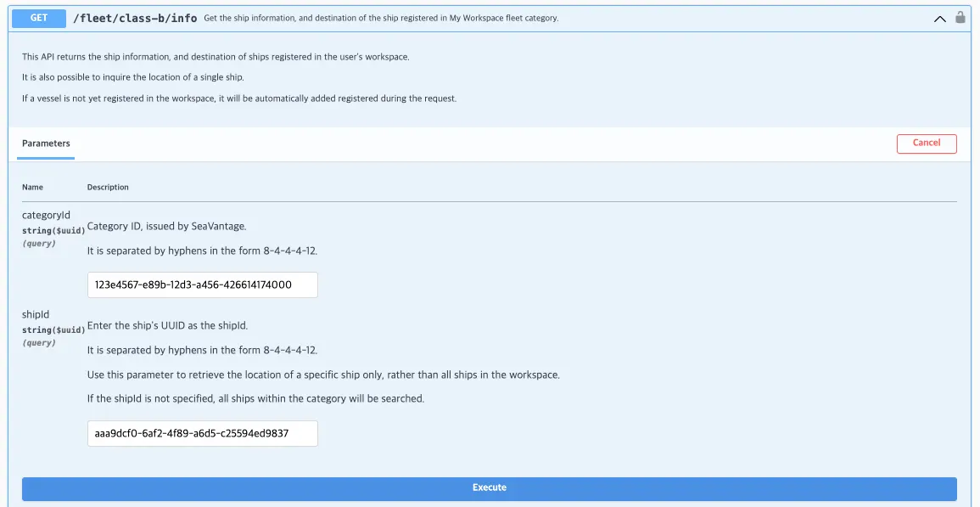Click the /fleet/class-b/info endpoint path
980x507 pixels.
point(136,18)
